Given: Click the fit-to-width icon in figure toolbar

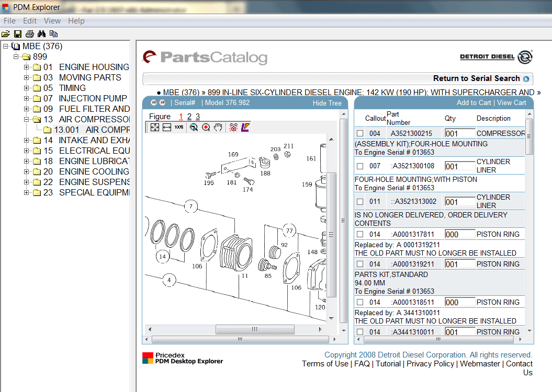Looking at the screenshot, I should pos(166,128).
